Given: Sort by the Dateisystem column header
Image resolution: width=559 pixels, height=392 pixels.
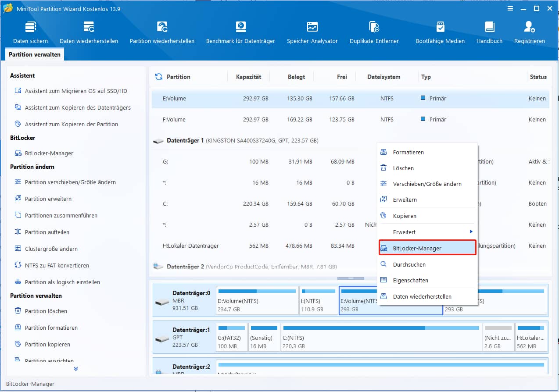Looking at the screenshot, I should [x=384, y=77].
